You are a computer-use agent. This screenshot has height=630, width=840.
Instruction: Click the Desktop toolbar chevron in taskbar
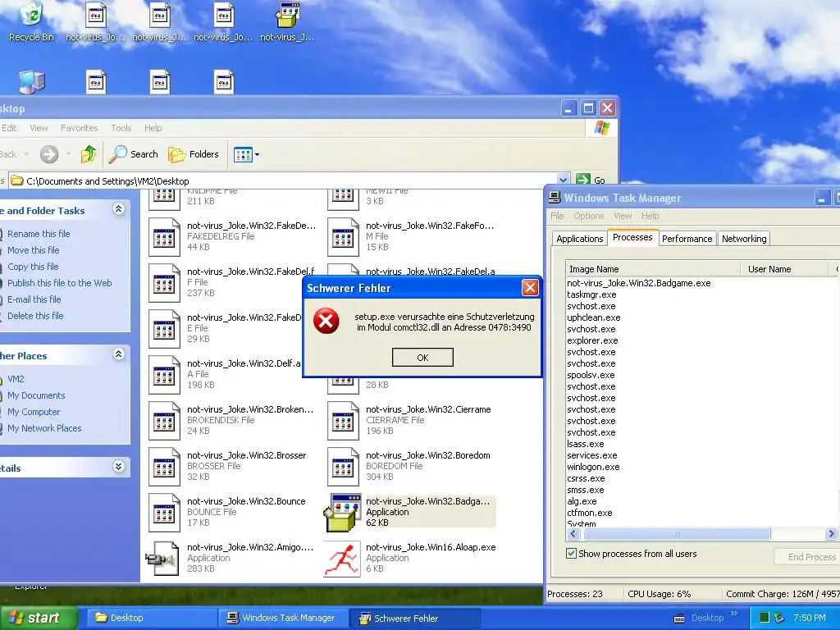[x=734, y=614]
